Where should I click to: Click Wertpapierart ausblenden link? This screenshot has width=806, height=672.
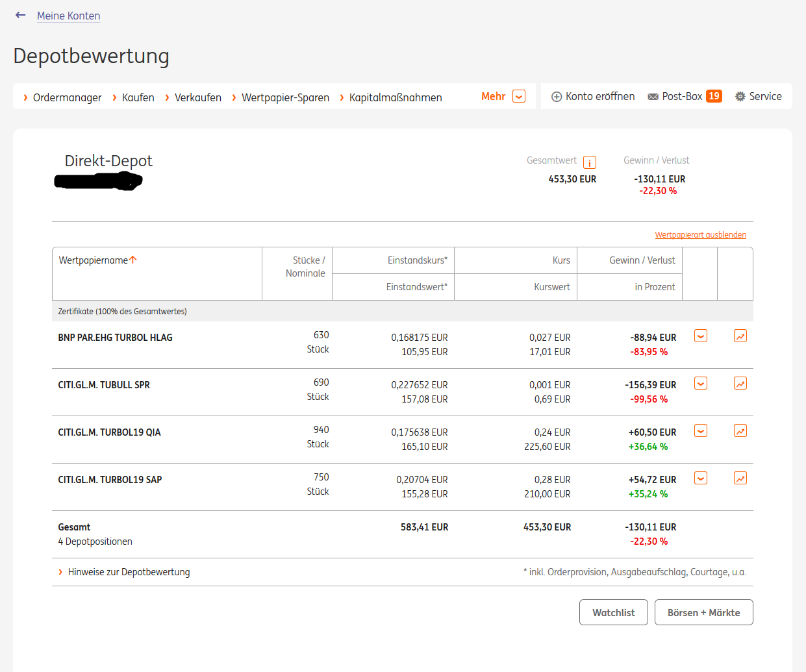click(x=700, y=235)
